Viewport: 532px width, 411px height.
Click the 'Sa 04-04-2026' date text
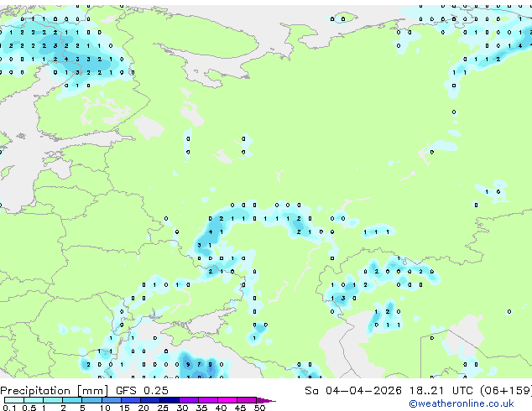coord(353,391)
